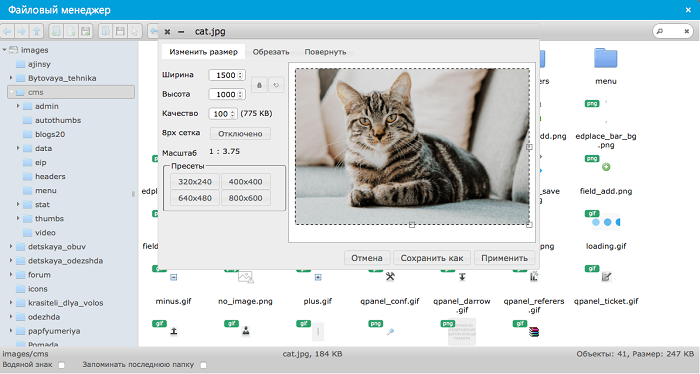Select the no_image.png file icon
The width and height of the screenshot is (700, 374).
click(x=246, y=277)
